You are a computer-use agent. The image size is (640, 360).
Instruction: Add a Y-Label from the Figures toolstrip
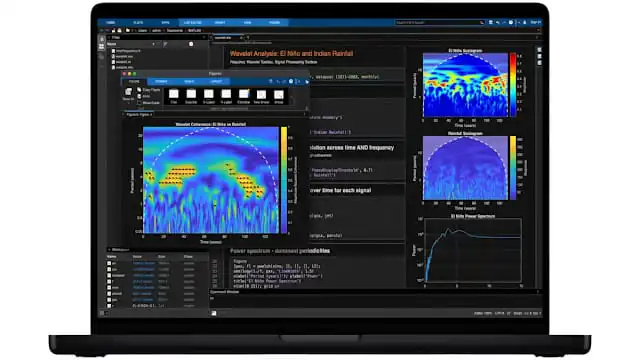tap(226, 94)
